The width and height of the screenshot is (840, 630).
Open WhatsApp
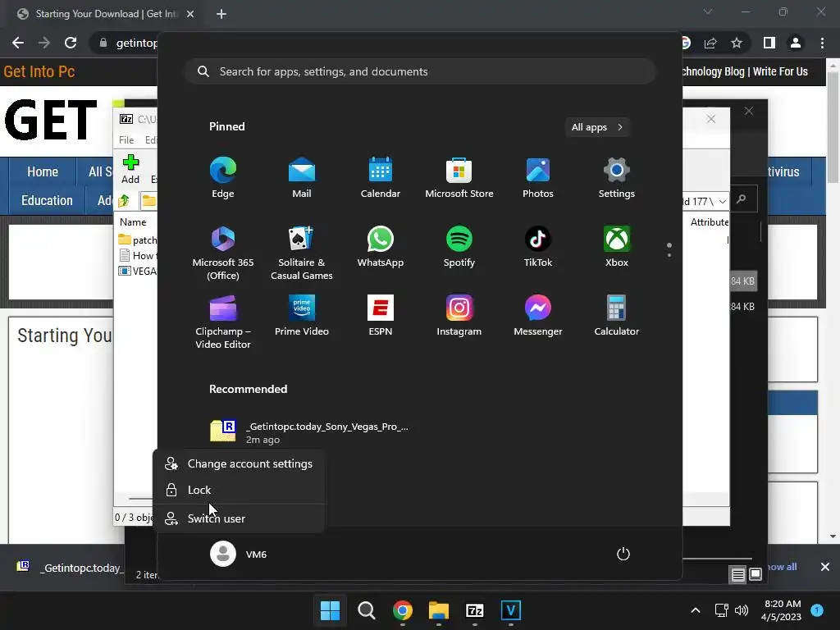pos(381,246)
